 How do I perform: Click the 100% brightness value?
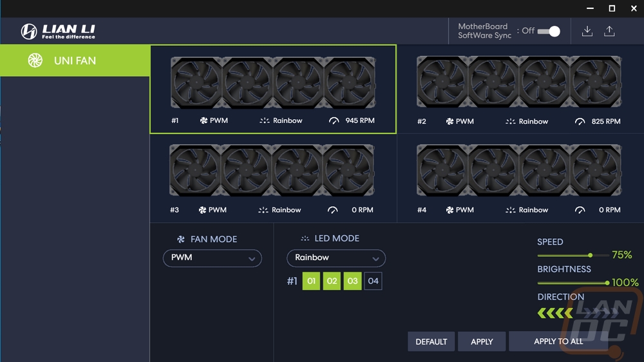point(625,282)
